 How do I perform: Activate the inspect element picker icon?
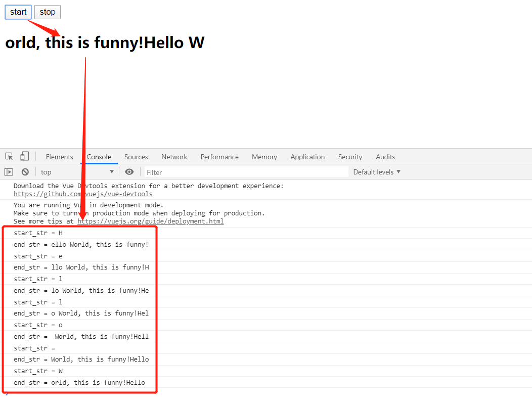point(9,156)
